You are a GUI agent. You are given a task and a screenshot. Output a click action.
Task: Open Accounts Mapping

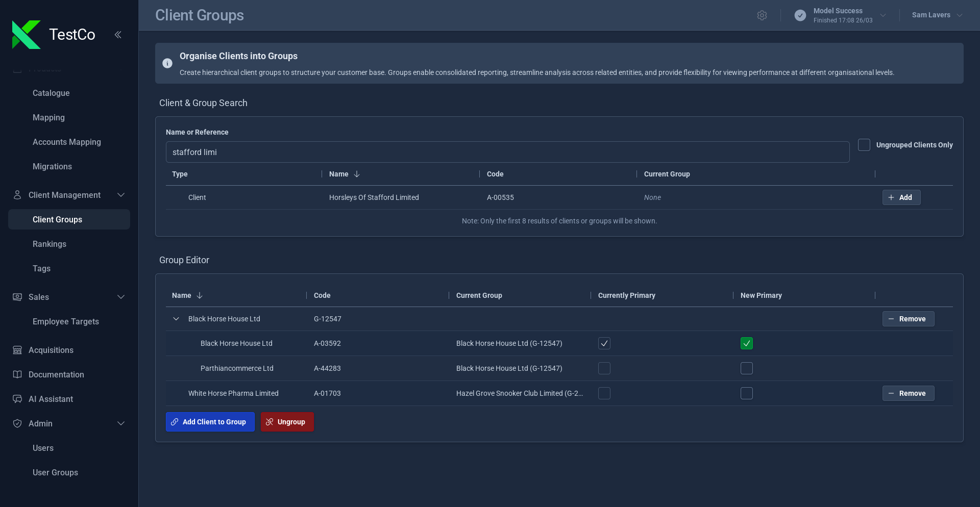pos(67,142)
